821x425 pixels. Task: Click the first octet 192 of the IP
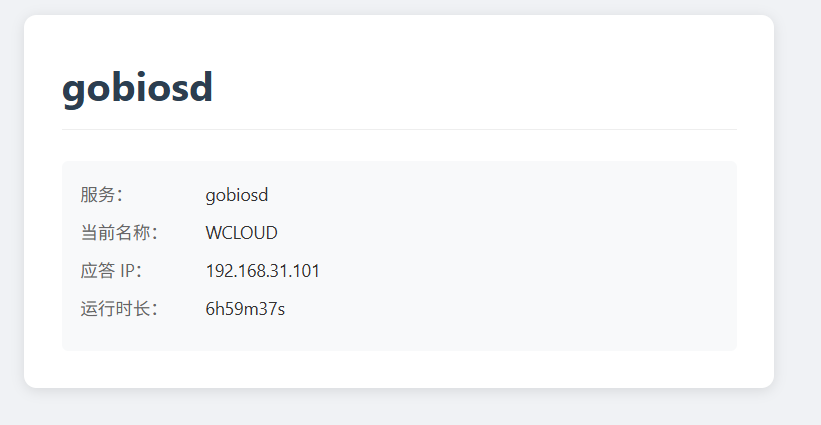pyautogui.click(x=218, y=271)
